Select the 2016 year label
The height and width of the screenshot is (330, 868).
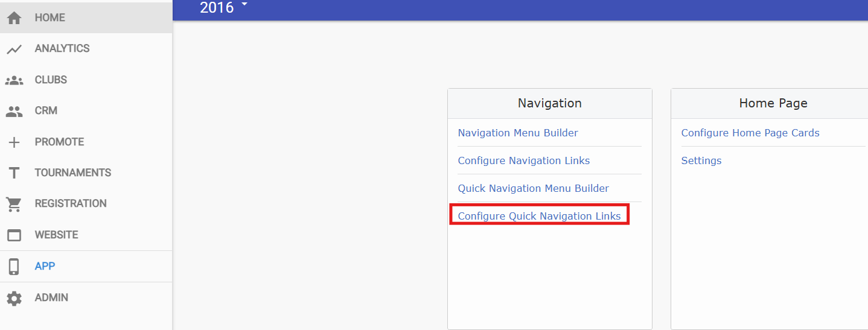(217, 8)
